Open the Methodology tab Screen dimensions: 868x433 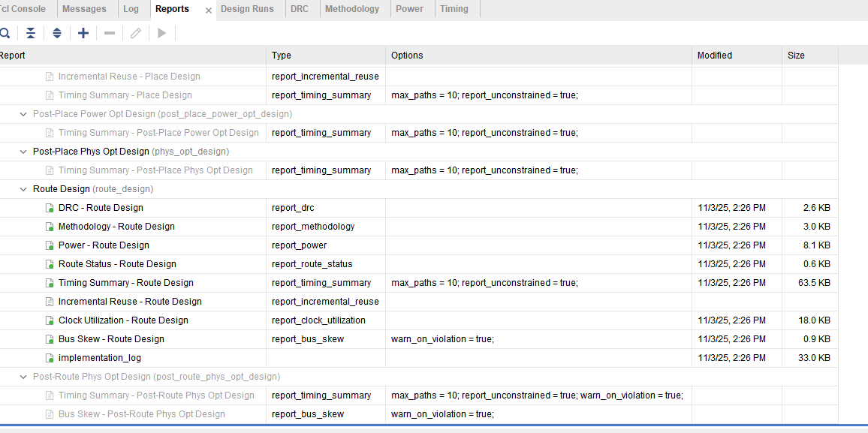(x=352, y=9)
